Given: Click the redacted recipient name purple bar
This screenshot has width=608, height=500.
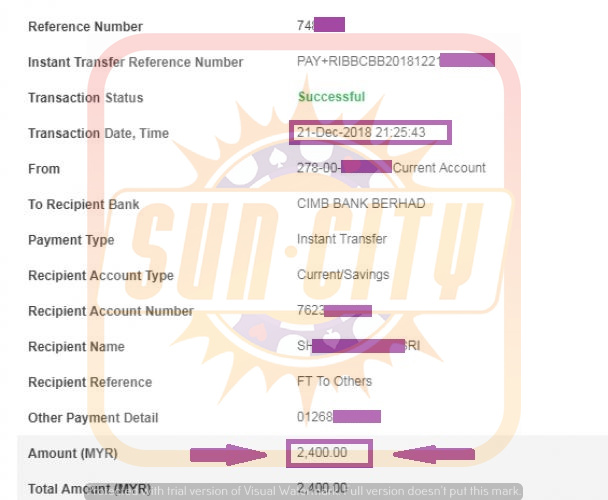Looking at the screenshot, I should (358, 346).
